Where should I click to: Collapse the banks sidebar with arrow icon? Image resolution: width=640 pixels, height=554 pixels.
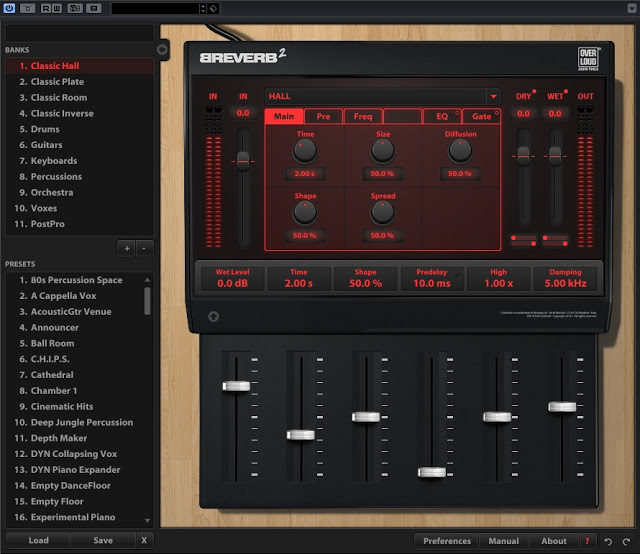pos(163,49)
